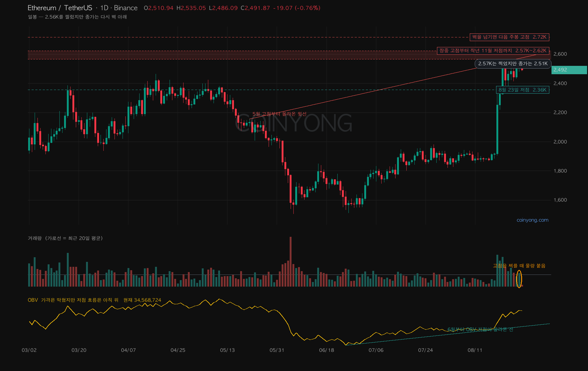Click the 2,200 price axis label
Screen dimensions: 588x371
click(x=560, y=113)
